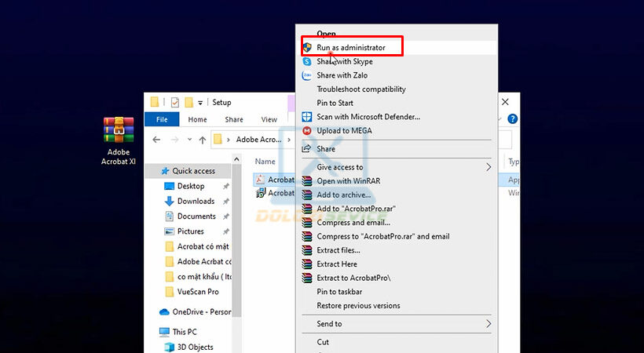Select second Acrobat installer file
The width and height of the screenshot is (644, 353).
[274, 193]
